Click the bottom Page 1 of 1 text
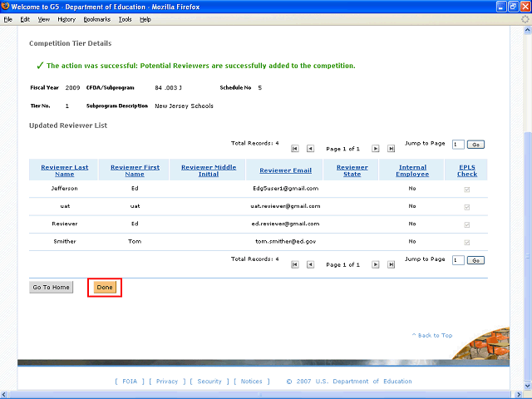This screenshot has width=532, height=399. click(342, 264)
